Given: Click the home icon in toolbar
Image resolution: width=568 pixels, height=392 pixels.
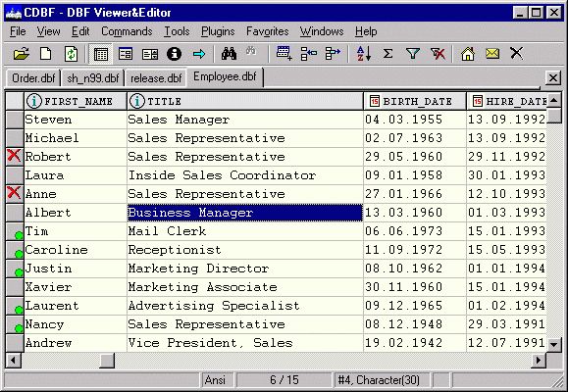Looking at the screenshot, I should [x=468, y=54].
